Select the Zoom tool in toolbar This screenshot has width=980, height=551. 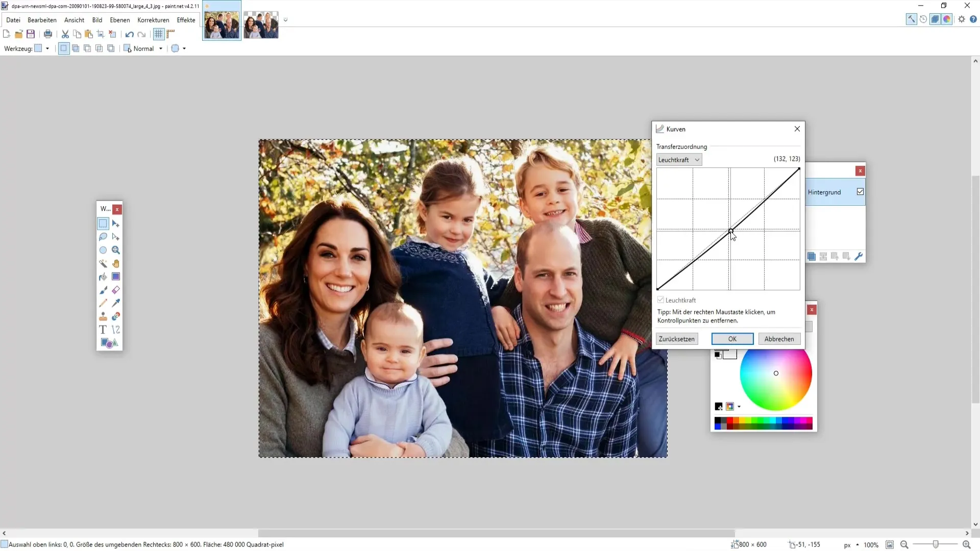(x=116, y=249)
